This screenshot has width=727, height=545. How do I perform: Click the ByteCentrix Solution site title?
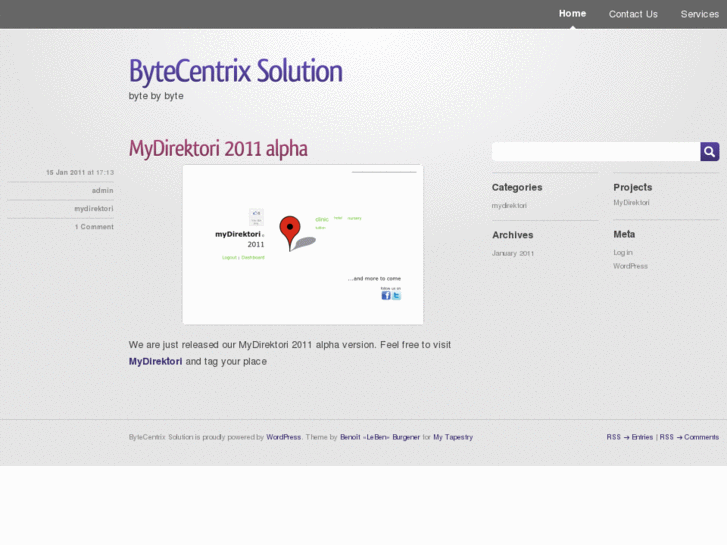[236, 71]
